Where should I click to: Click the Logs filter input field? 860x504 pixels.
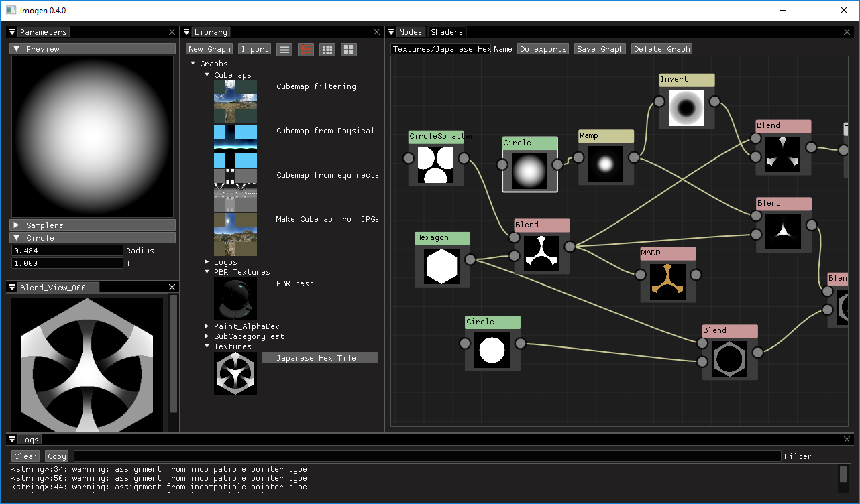(427, 456)
